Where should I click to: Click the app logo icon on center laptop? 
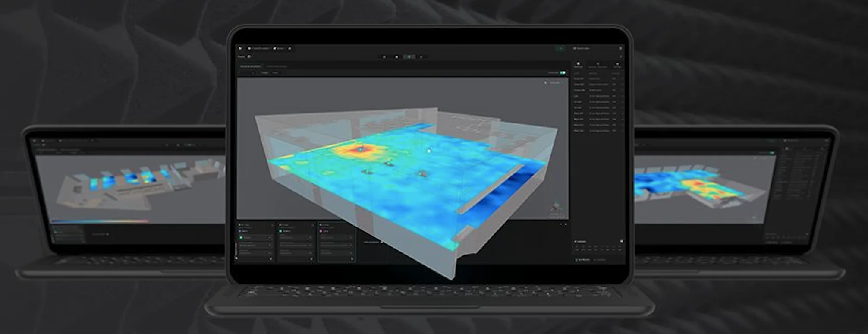(240, 48)
